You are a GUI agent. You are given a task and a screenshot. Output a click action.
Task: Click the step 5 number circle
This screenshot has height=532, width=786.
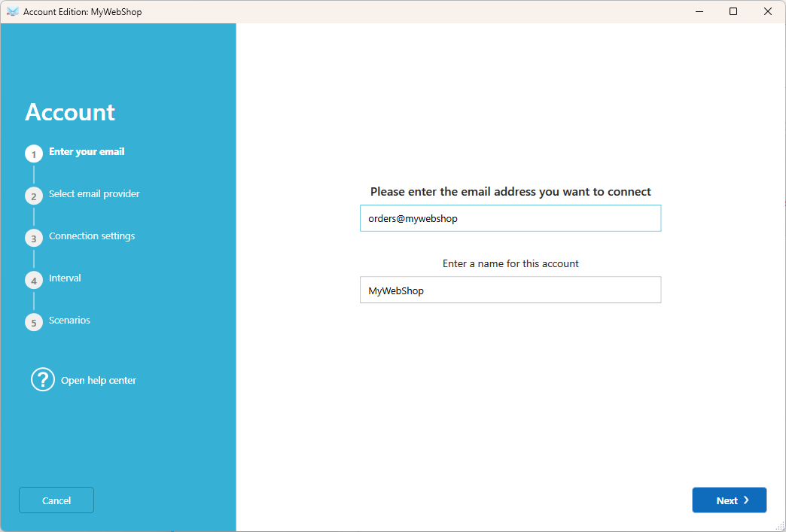[x=34, y=323]
